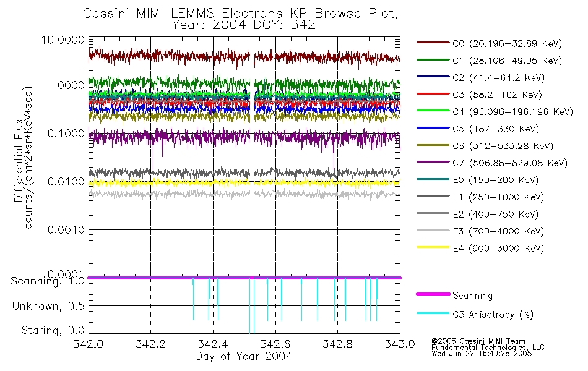Screen dimensions: 588x371
Task: Click the C0 dark red legend line
Action: coord(433,43)
